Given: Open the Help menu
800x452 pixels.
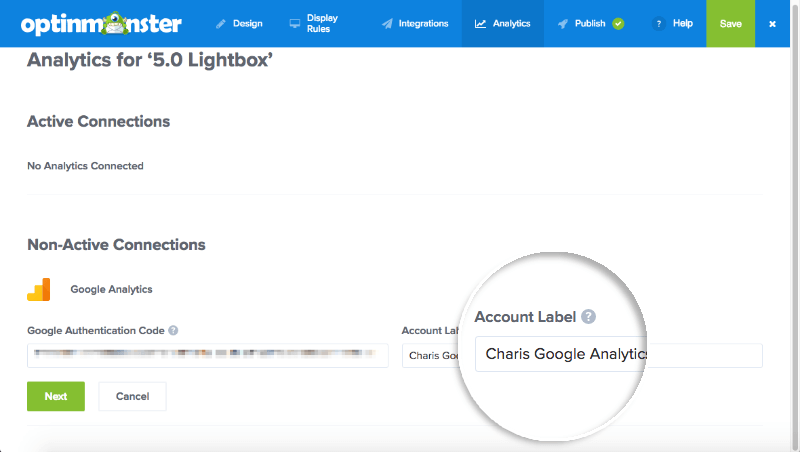Looking at the screenshot, I should pyautogui.click(x=672, y=23).
